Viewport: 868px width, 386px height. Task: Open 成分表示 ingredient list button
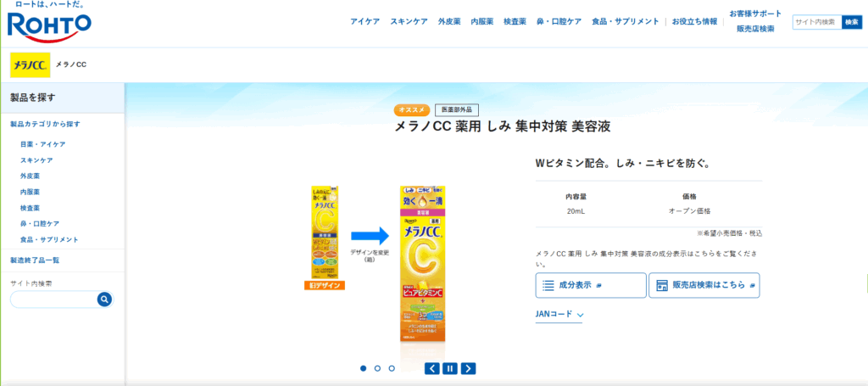click(591, 285)
